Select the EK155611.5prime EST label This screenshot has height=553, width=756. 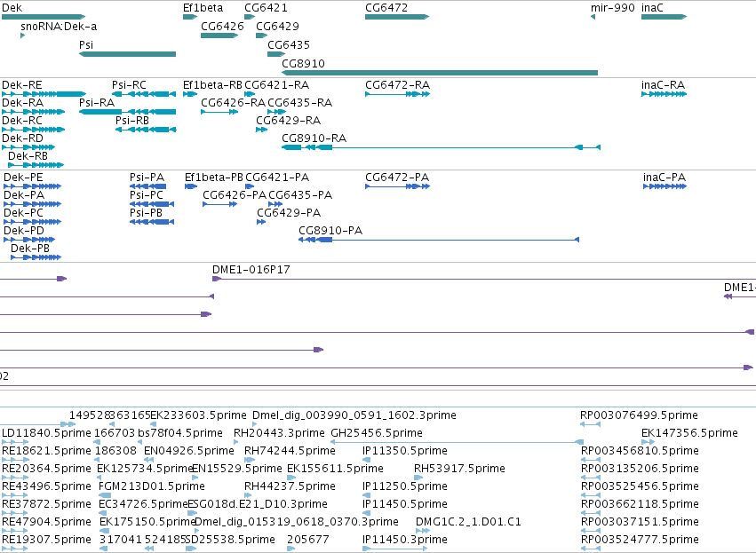point(335,469)
